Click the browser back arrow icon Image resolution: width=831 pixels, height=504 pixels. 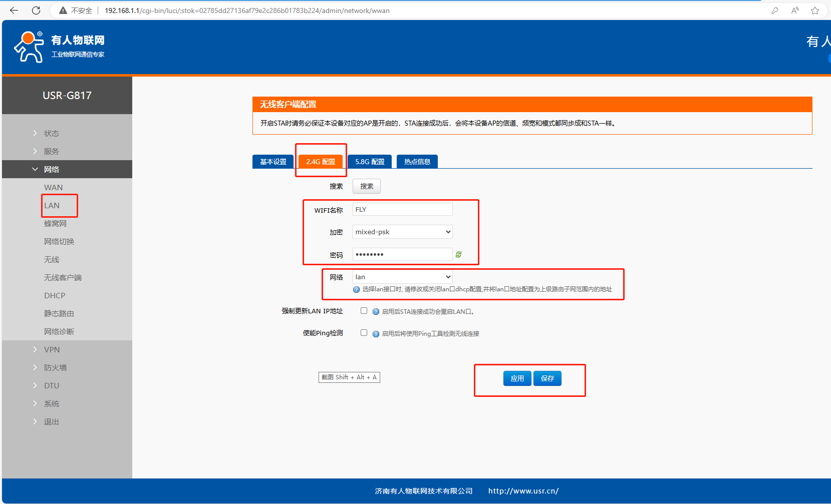14,11
